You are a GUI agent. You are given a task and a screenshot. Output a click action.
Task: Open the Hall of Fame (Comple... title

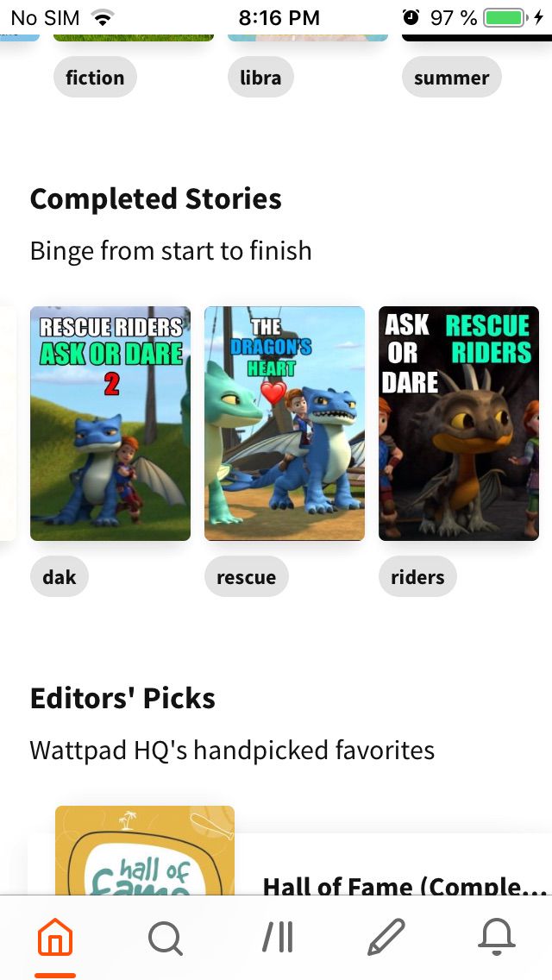coord(405,886)
